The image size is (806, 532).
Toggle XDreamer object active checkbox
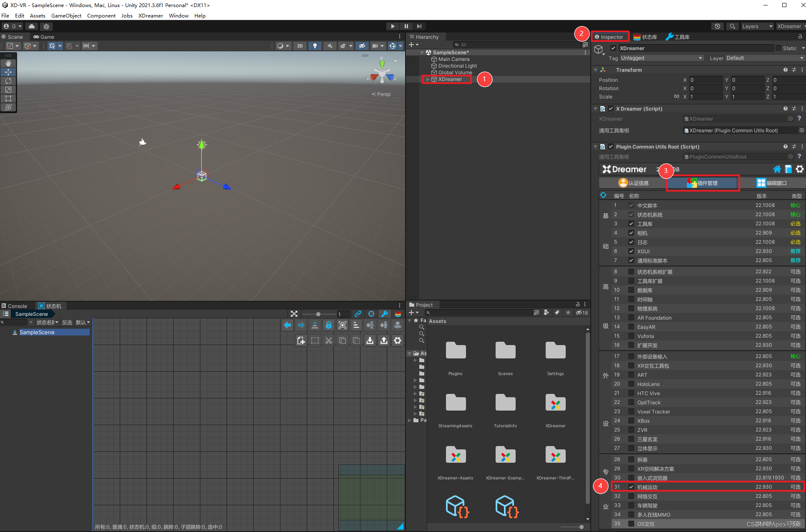[x=613, y=48]
